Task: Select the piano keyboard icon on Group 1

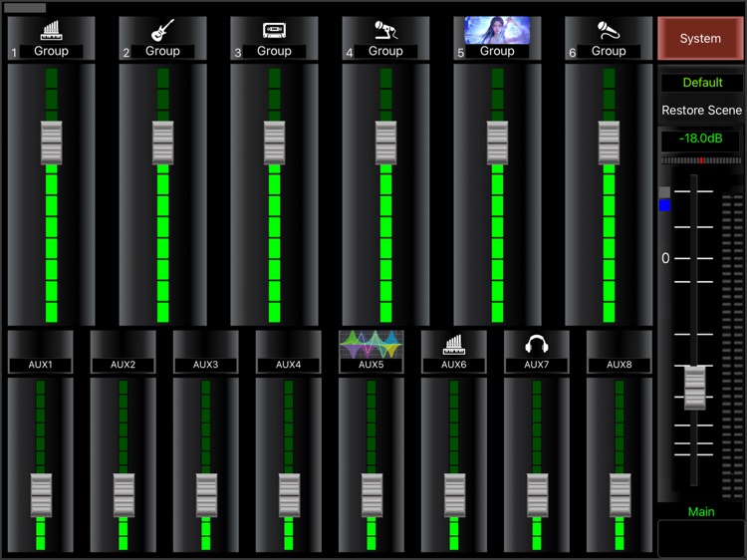Action: tap(52, 30)
